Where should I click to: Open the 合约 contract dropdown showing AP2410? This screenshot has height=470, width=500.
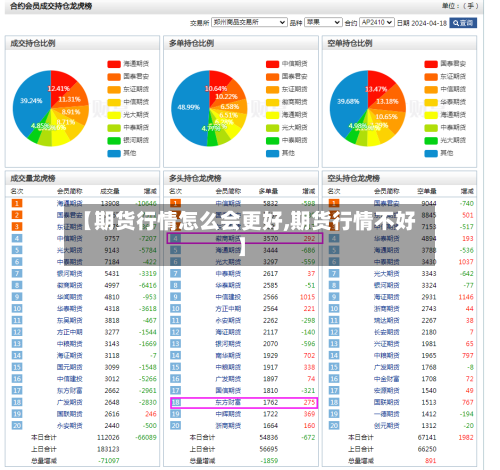377,22
